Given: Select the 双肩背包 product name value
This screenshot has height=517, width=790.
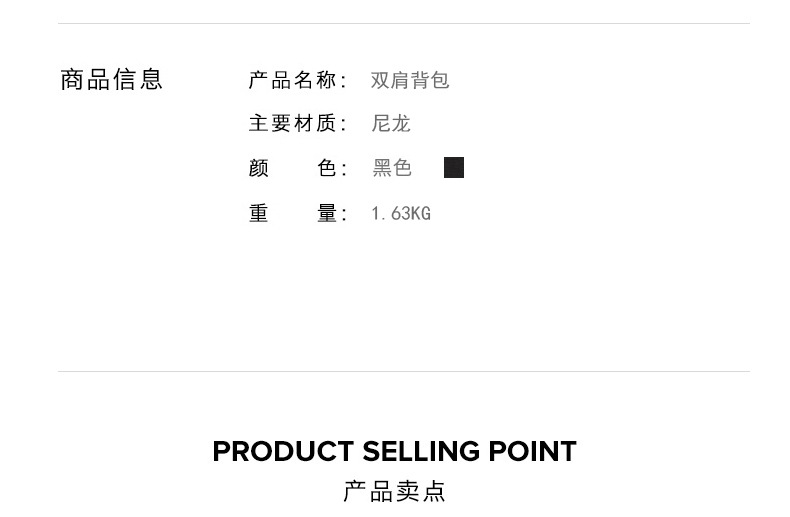Looking at the screenshot, I should [410, 81].
